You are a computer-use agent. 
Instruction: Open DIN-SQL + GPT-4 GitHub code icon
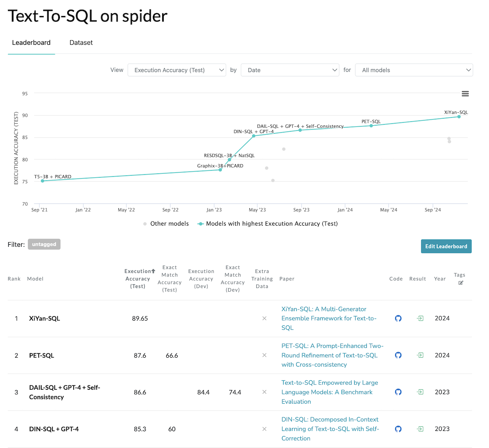(x=398, y=429)
